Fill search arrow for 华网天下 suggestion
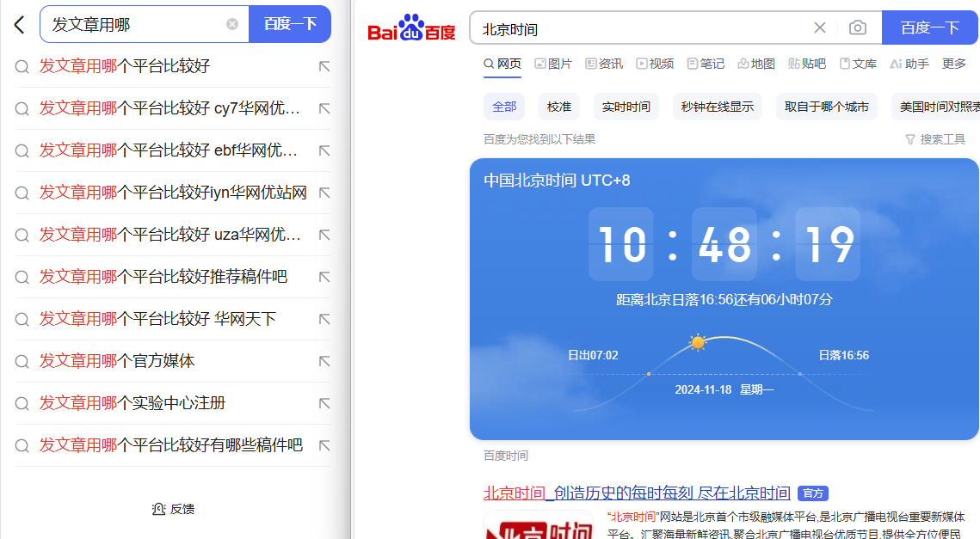Image resolution: width=980 pixels, height=539 pixels. point(324,319)
